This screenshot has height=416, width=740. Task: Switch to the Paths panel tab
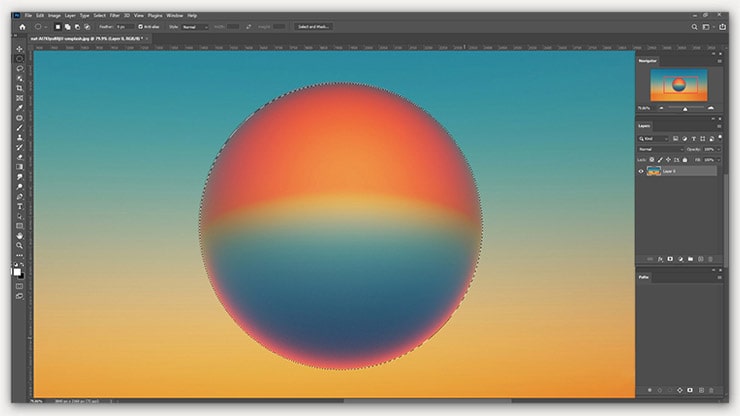[x=645, y=277]
